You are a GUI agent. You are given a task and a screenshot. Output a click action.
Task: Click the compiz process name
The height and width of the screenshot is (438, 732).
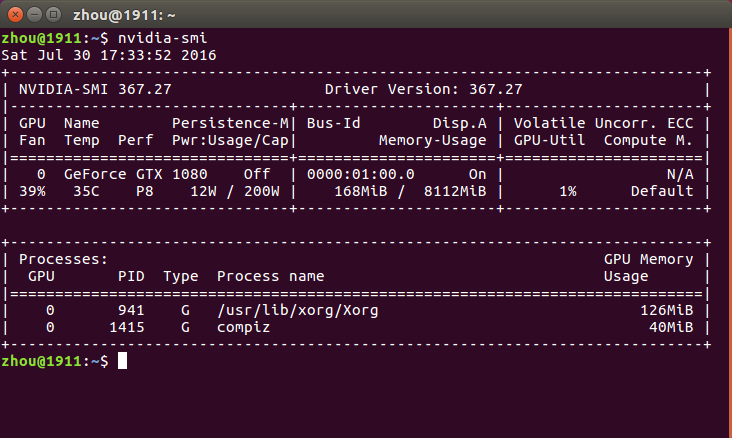click(x=243, y=328)
